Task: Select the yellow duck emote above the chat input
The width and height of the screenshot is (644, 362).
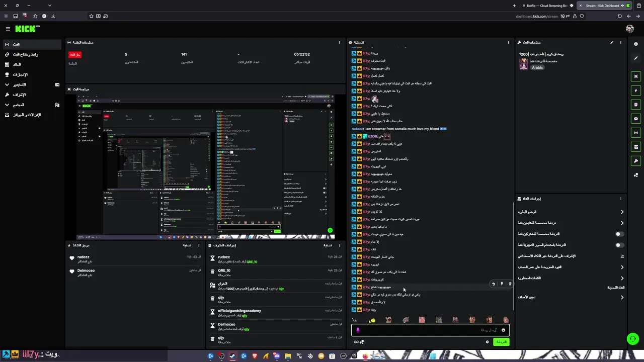Action: pyautogui.click(x=372, y=320)
